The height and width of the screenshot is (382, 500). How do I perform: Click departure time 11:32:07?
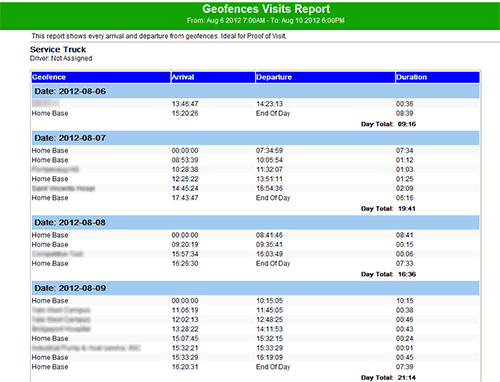pos(269,169)
